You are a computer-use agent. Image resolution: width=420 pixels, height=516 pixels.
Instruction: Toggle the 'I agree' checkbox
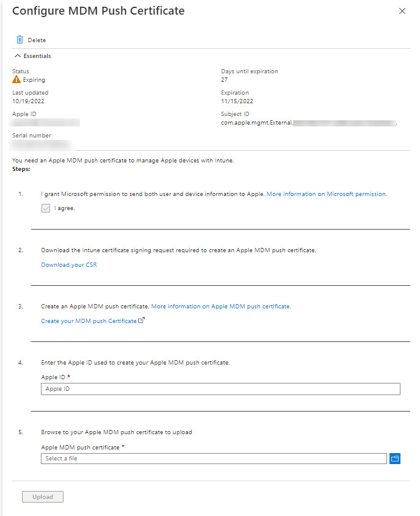click(46, 208)
